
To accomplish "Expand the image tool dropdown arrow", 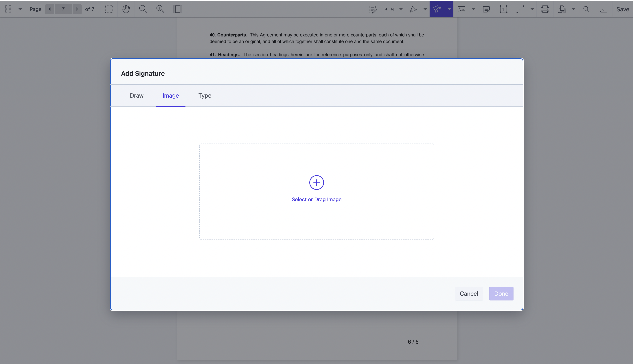I will [x=473, y=9].
